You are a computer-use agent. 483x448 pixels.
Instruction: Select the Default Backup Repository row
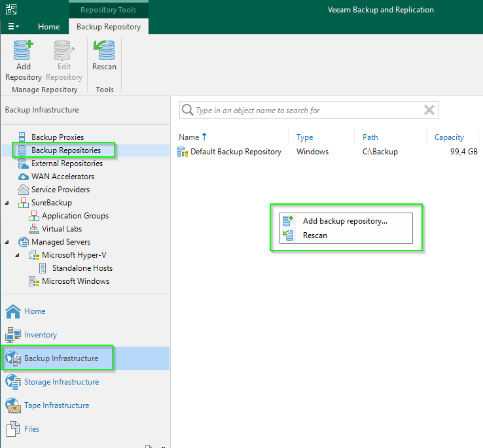coord(329,152)
